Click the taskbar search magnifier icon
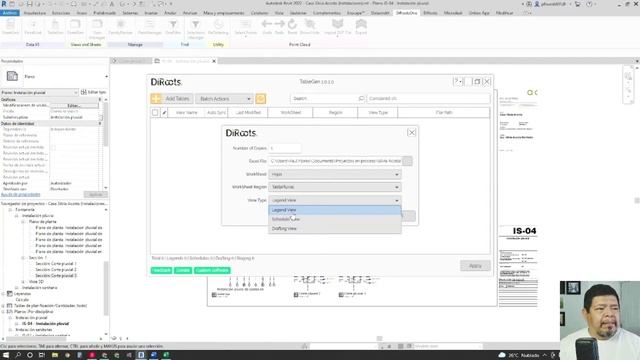640x360 pixels. (x=18, y=355)
